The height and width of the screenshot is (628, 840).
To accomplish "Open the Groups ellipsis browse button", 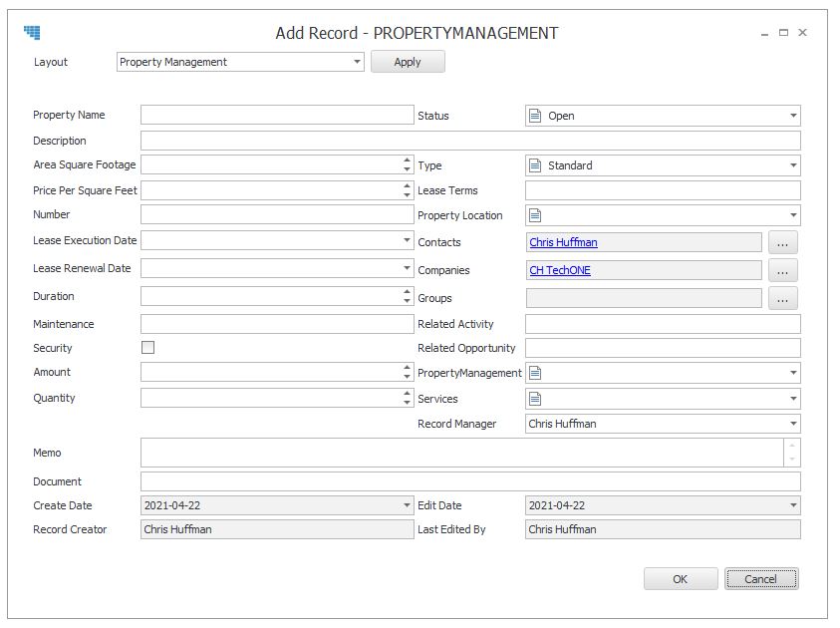I will pyautogui.click(x=782, y=298).
